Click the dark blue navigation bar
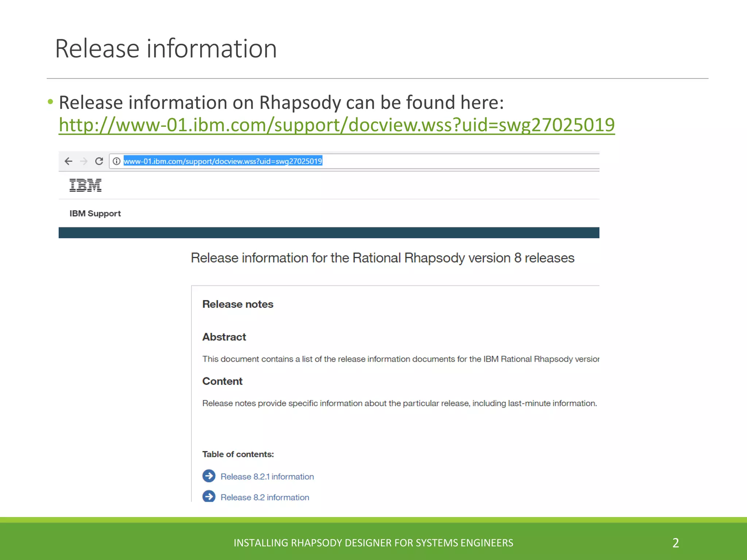This screenshot has width=747, height=560. click(328, 233)
